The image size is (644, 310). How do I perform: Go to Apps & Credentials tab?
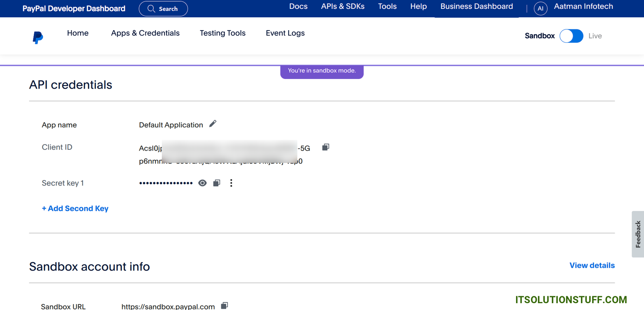[x=145, y=33]
